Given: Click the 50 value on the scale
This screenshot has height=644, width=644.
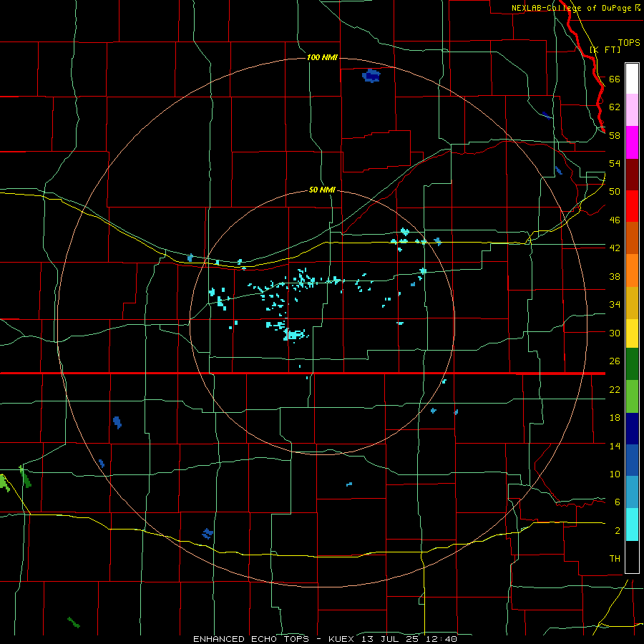Looking at the screenshot, I should [615, 192].
